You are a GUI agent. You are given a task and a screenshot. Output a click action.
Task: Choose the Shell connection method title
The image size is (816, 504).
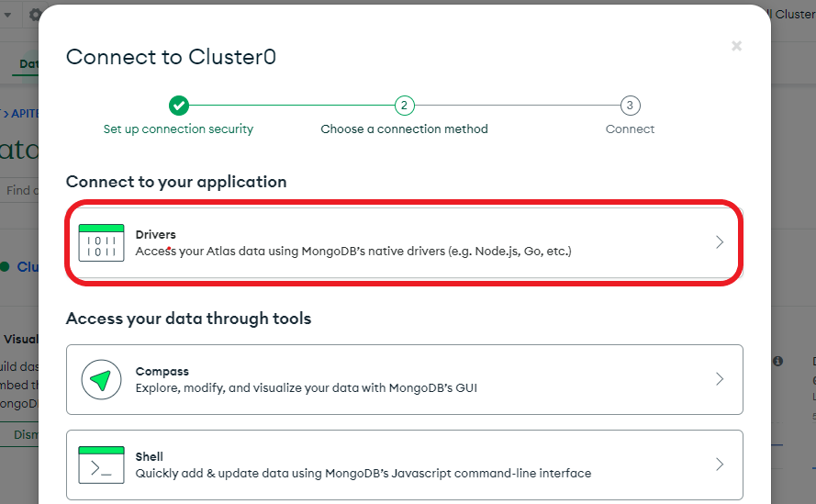pos(150,456)
